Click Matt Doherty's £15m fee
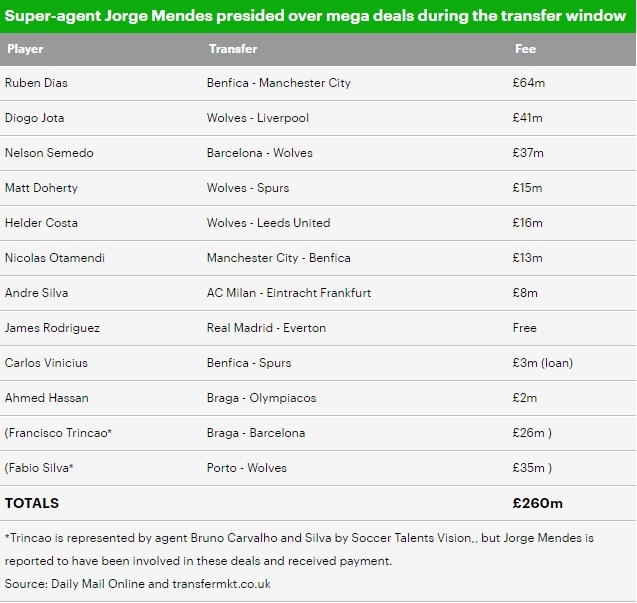Viewport: 637px width, 603px height. click(x=526, y=188)
